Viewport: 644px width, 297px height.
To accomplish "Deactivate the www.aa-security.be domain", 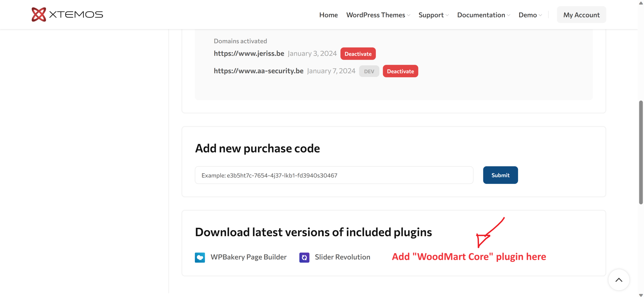I will [x=400, y=71].
